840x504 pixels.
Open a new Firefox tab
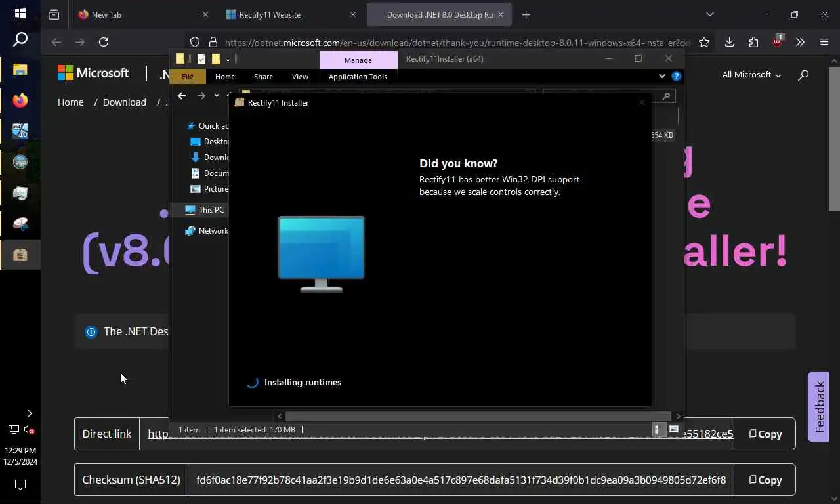pyautogui.click(x=526, y=14)
